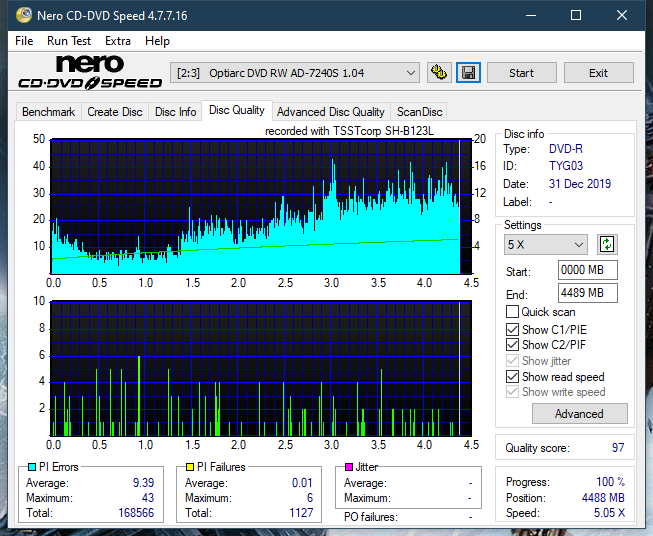Toggle the Show C2/PIF checkbox

pos(512,344)
